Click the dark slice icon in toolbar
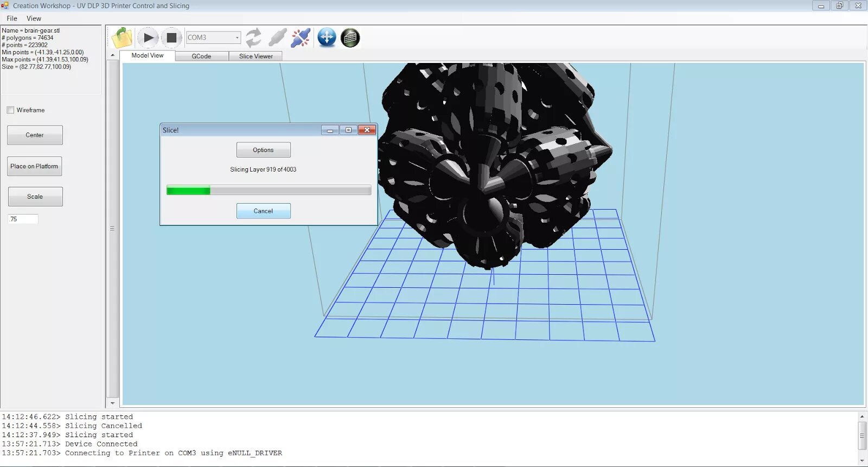Viewport: 868px width, 467px height. pyautogui.click(x=350, y=37)
